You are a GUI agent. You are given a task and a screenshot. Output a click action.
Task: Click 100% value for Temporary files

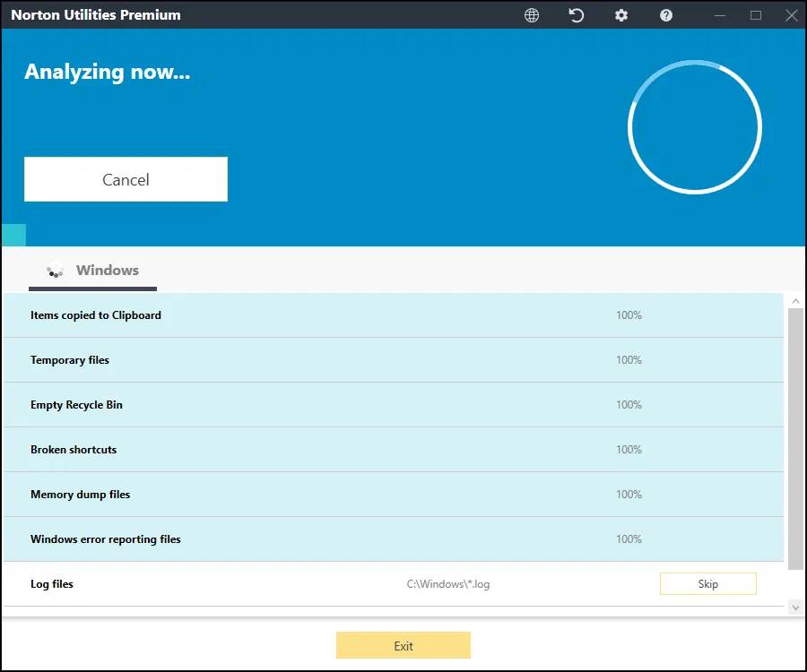point(629,360)
